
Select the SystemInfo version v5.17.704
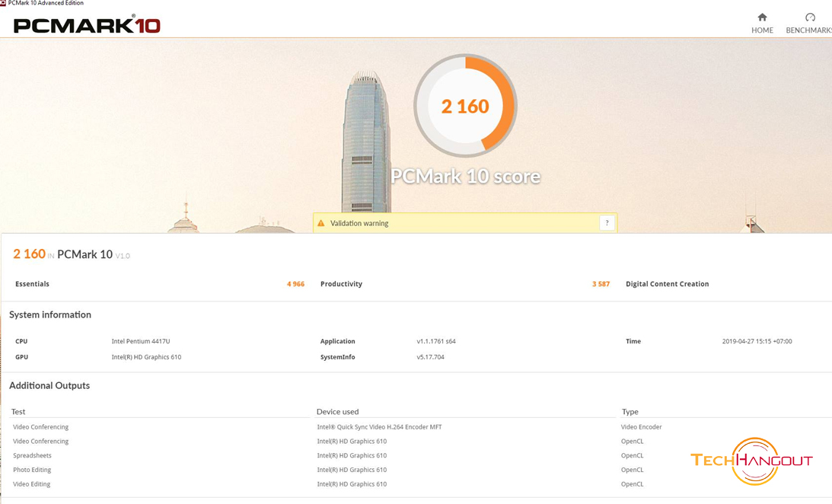tap(430, 357)
